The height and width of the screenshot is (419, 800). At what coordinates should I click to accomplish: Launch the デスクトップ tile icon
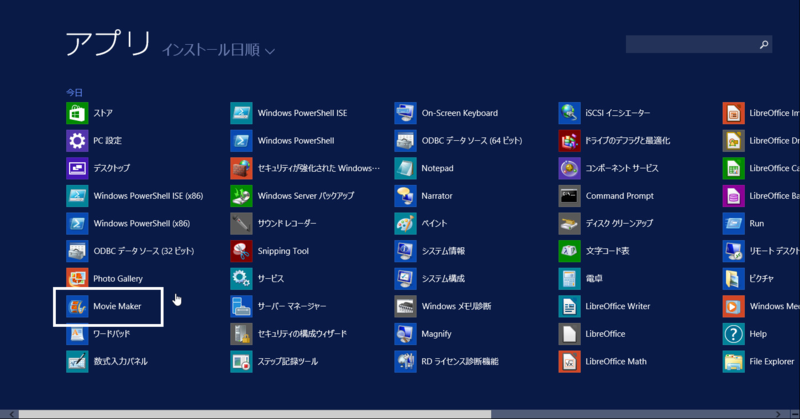[x=77, y=168]
